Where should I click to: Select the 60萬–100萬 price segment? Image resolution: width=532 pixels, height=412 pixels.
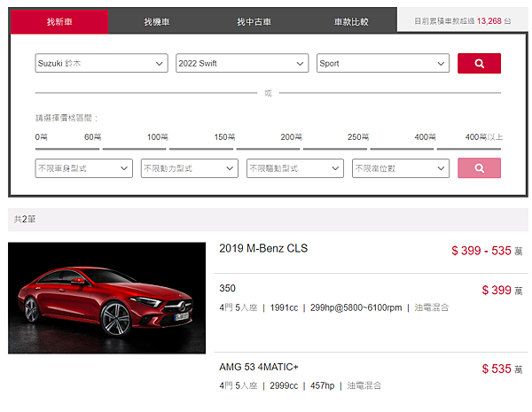click(135, 149)
